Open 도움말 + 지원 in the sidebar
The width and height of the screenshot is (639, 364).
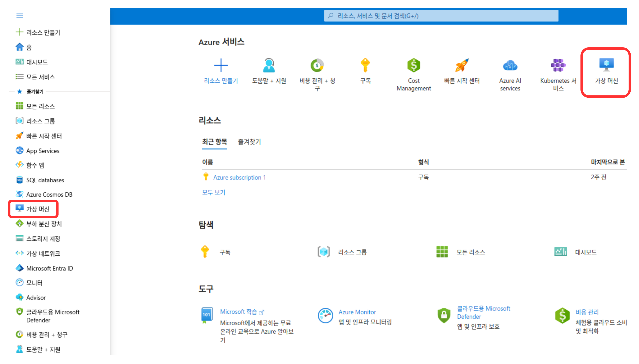click(38, 349)
